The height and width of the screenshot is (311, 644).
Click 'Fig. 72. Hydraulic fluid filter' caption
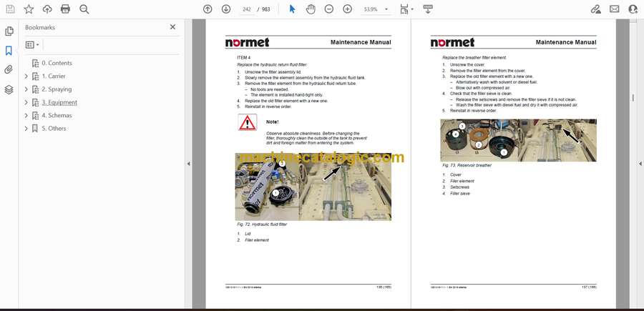tap(262, 224)
